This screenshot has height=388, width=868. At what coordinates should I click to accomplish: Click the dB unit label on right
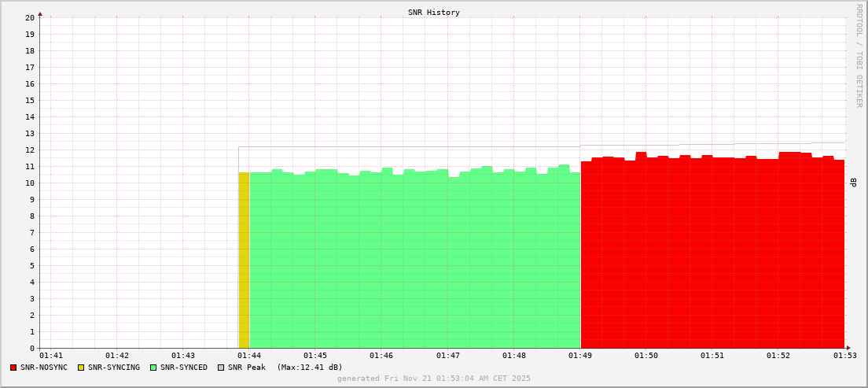(854, 183)
